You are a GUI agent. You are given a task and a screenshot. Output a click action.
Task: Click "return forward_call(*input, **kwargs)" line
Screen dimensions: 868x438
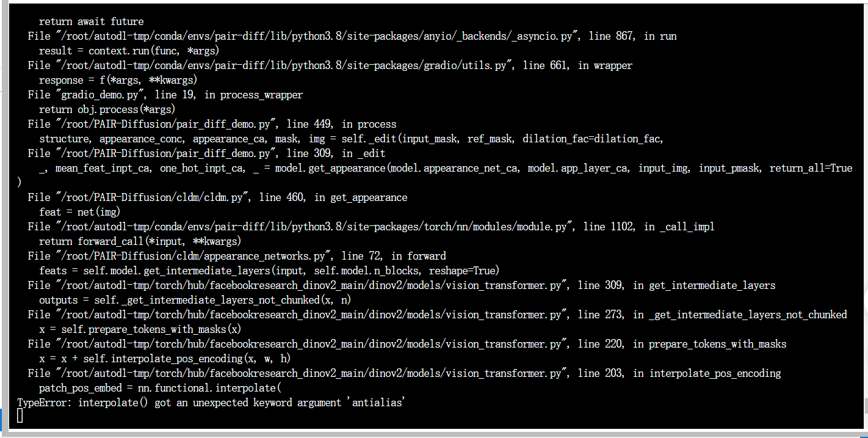140,241
